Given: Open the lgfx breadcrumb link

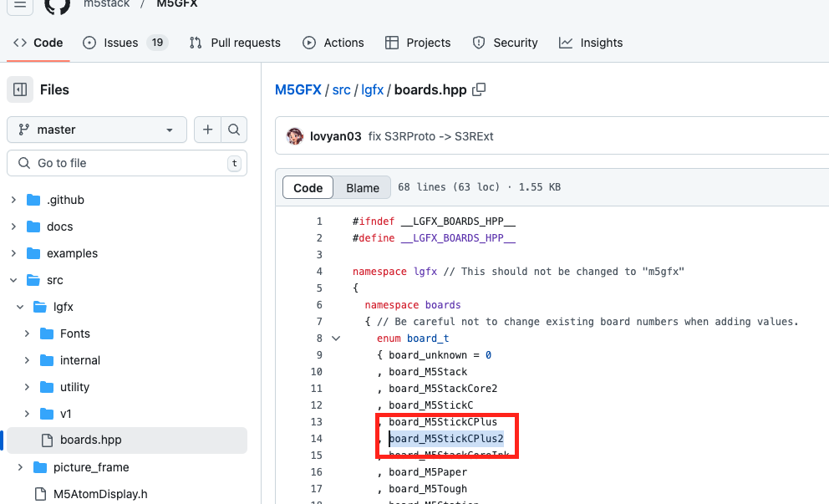Looking at the screenshot, I should point(372,90).
